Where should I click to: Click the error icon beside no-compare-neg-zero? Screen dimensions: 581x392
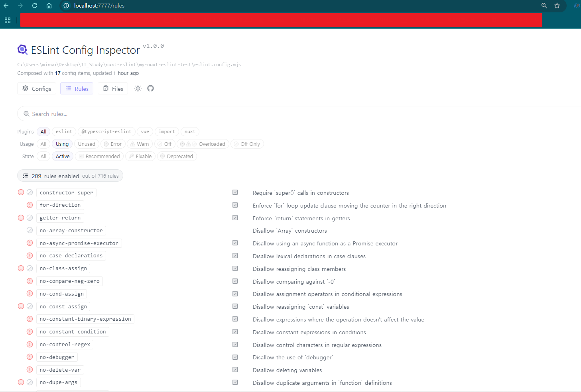30,281
